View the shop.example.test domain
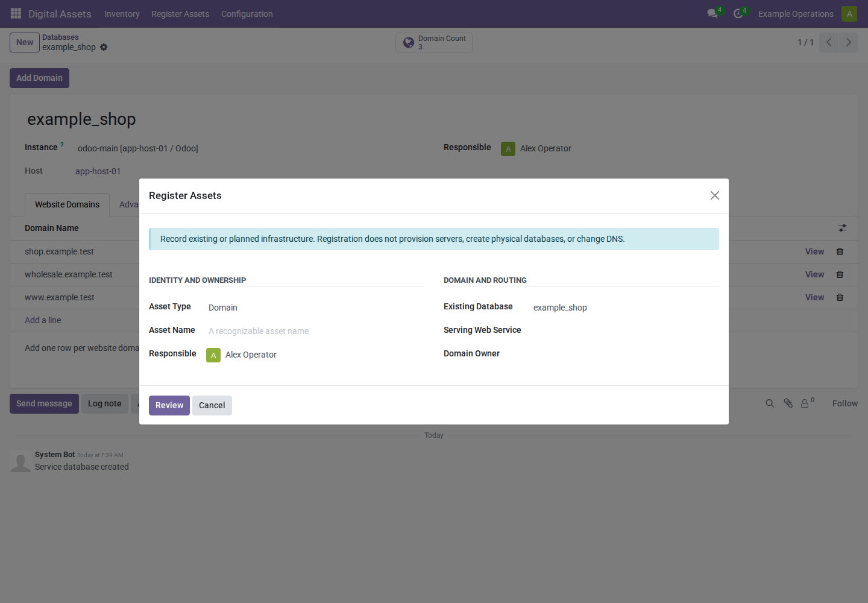 coord(814,251)
